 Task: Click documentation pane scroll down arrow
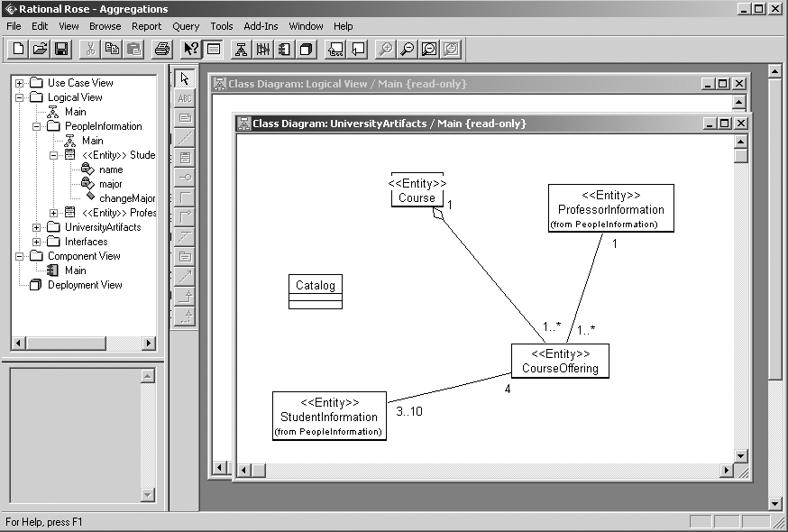pyautogui.click(x=147, y=495)
